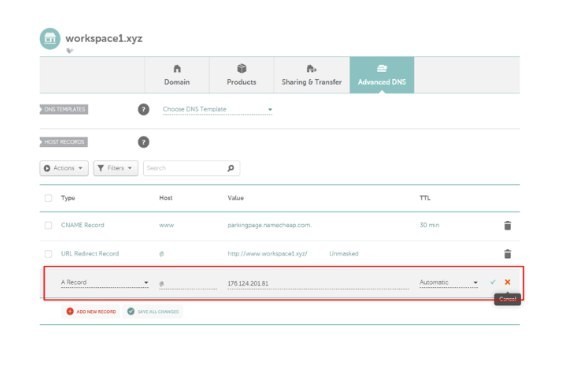Click the http://www.workspace1.xyz/ value

267,254
